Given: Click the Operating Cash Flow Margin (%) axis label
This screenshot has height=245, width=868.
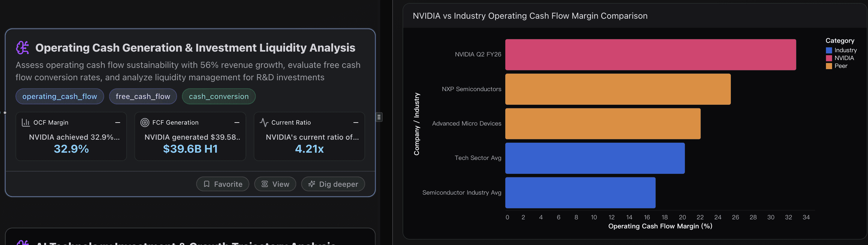Looking at the screenshot, I should click(660, 226).
